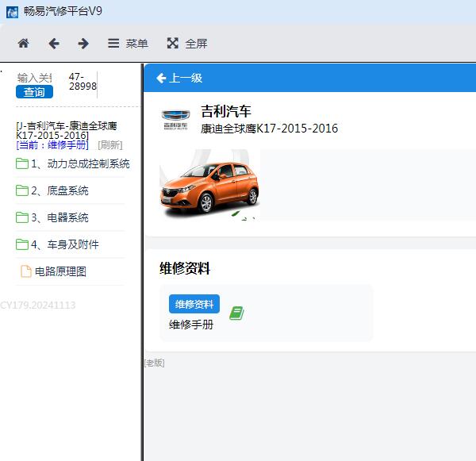Expand the 3、电器系统 folder

tap(52, 217)
